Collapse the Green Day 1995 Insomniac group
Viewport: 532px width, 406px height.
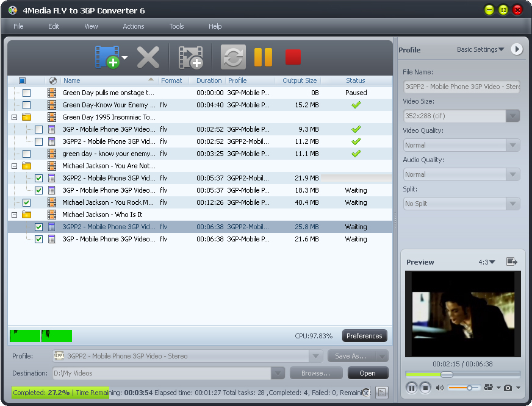pos(14,117)
